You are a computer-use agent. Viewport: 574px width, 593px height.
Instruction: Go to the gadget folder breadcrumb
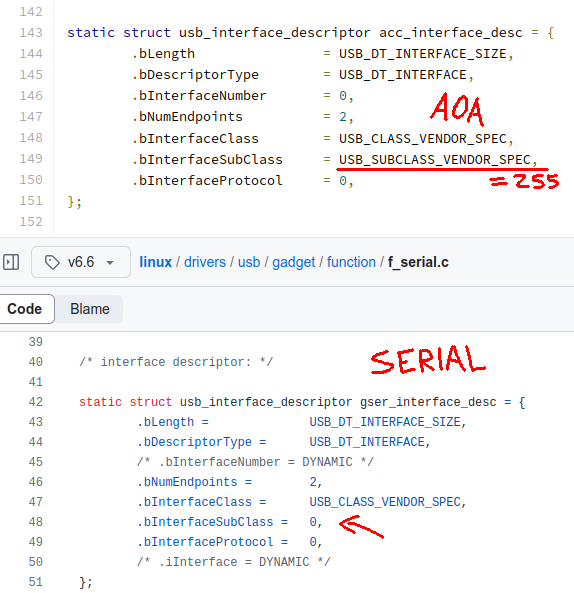(x=293, y=262)
